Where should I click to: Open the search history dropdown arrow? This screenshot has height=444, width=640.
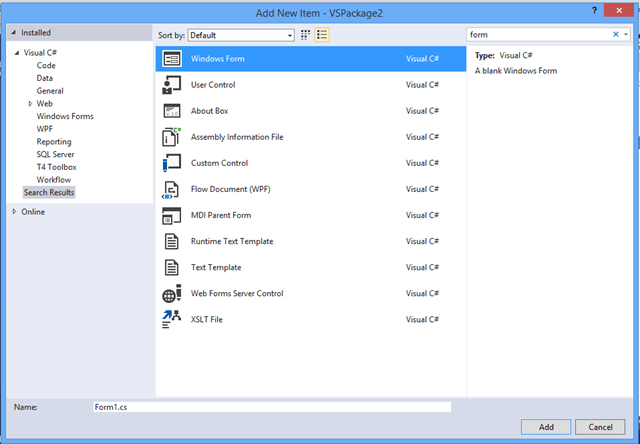click(626, 35)
